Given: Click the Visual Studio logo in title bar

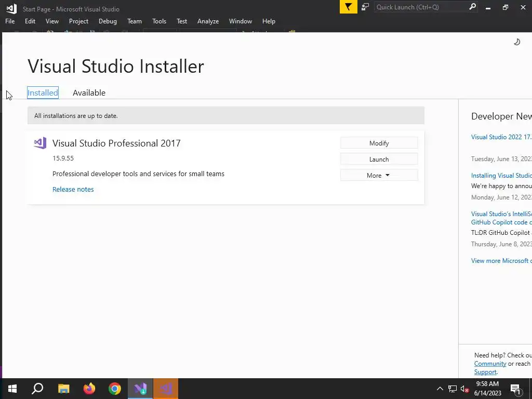Looking at the screenshot, I should tap(11, 8).
